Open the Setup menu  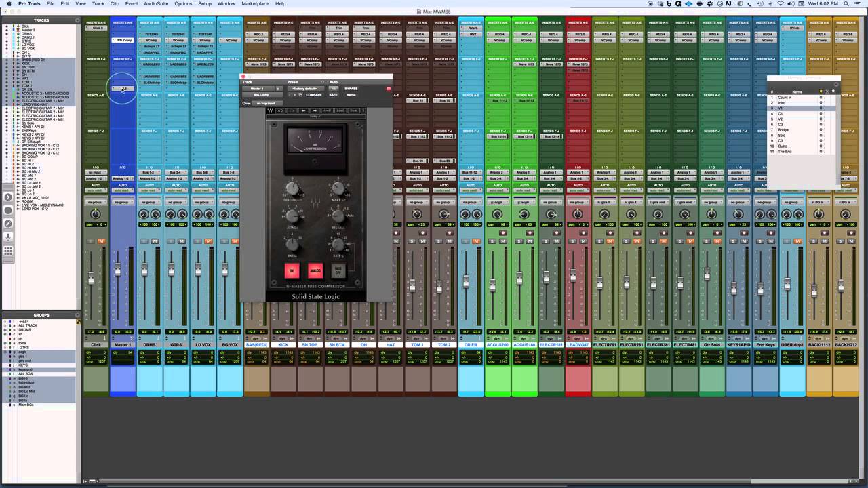205,4
